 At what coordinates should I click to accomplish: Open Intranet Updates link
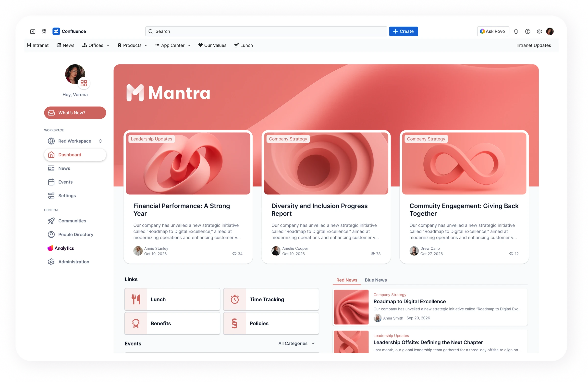tap(533, 45)
